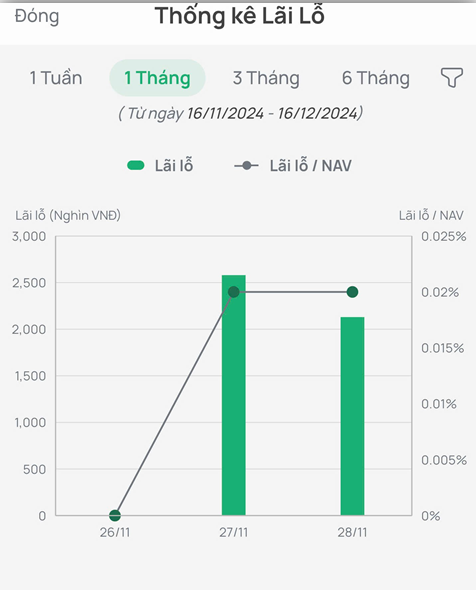The height and width of the screenshot is (590, 476).
Task: Click the NAV data point at 26/11
Action: coord(115,515)
